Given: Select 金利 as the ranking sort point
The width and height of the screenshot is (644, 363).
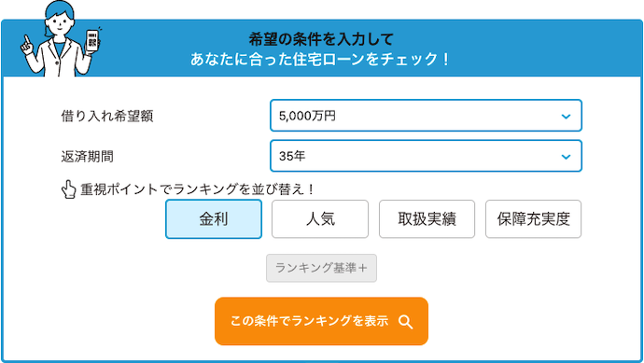Looking at the screenshot, I should pyautogui.click(x=214, y=219).
